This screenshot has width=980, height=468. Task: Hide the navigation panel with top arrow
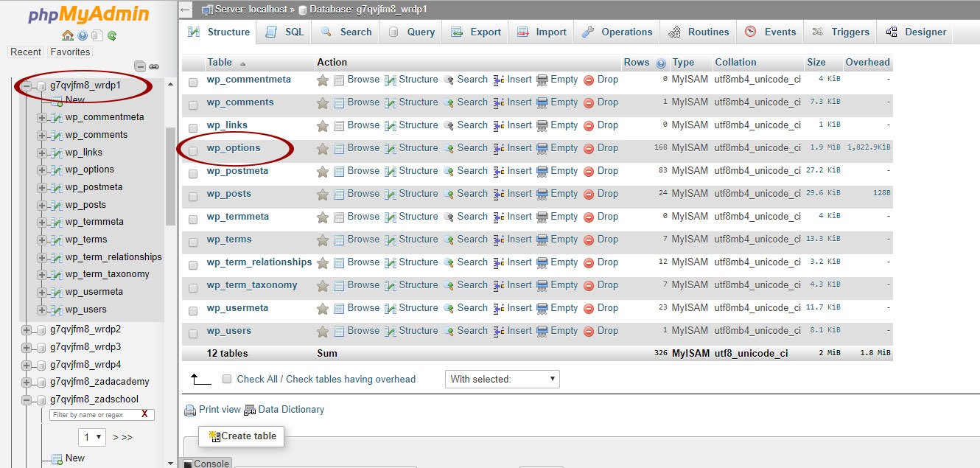pos(186,10)
